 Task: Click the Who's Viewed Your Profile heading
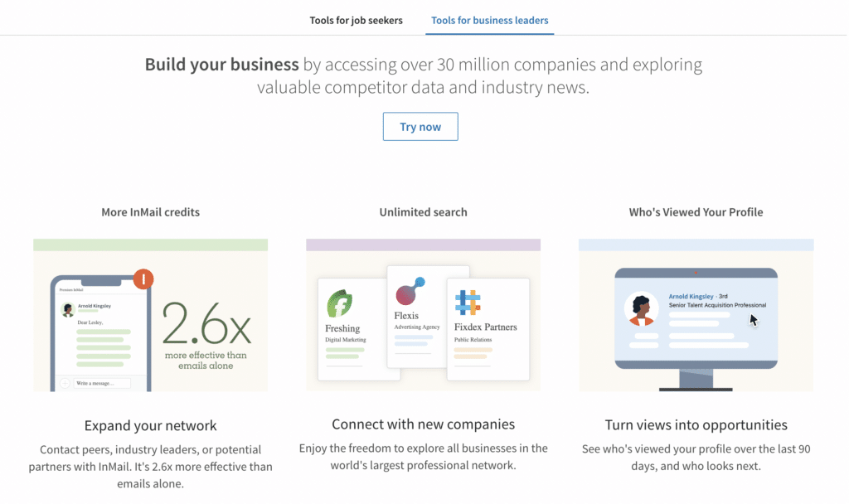click(x=696, y=212)
